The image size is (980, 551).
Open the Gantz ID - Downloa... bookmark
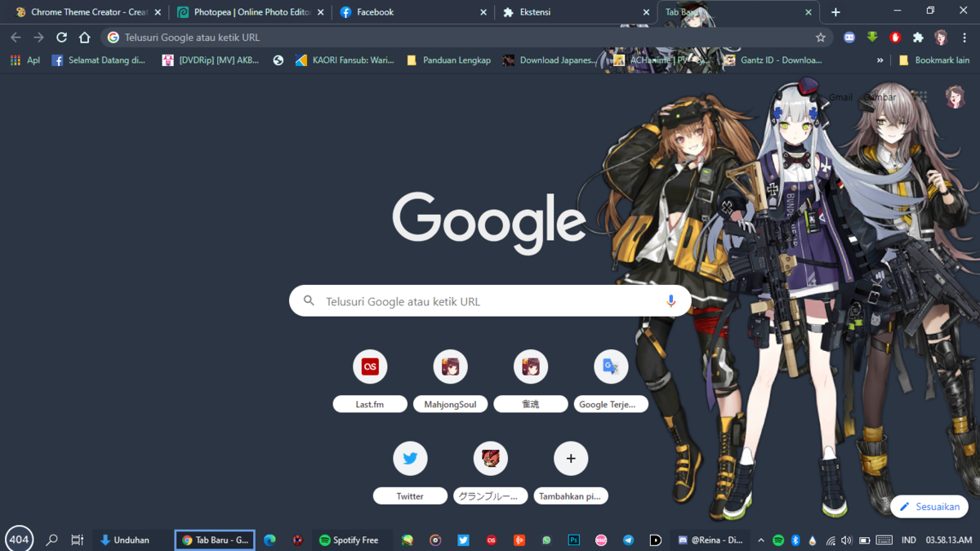tap(773, 60)
